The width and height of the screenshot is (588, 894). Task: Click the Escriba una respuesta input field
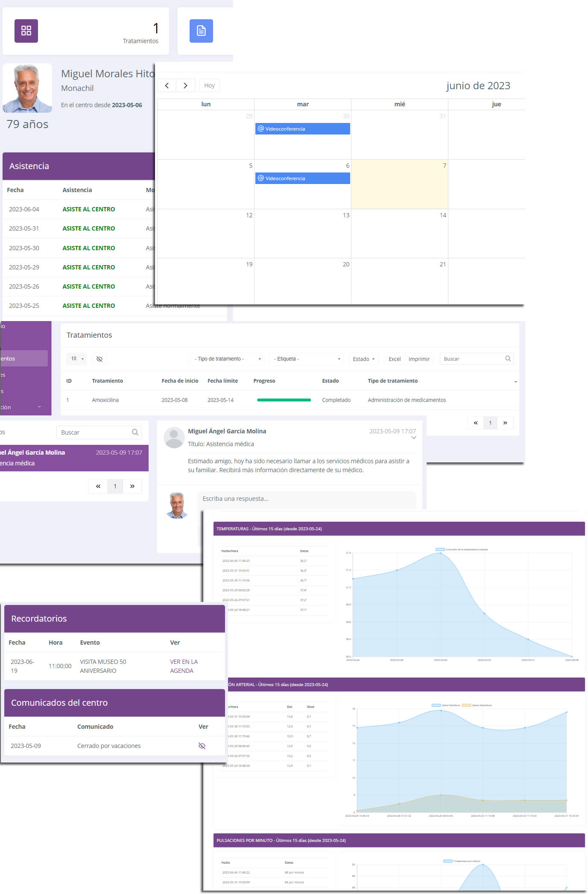(x=306, y=499)
